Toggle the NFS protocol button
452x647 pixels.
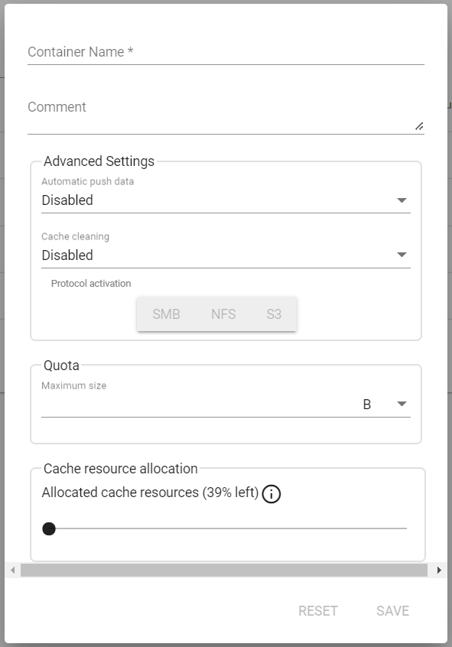click(223, 314)
